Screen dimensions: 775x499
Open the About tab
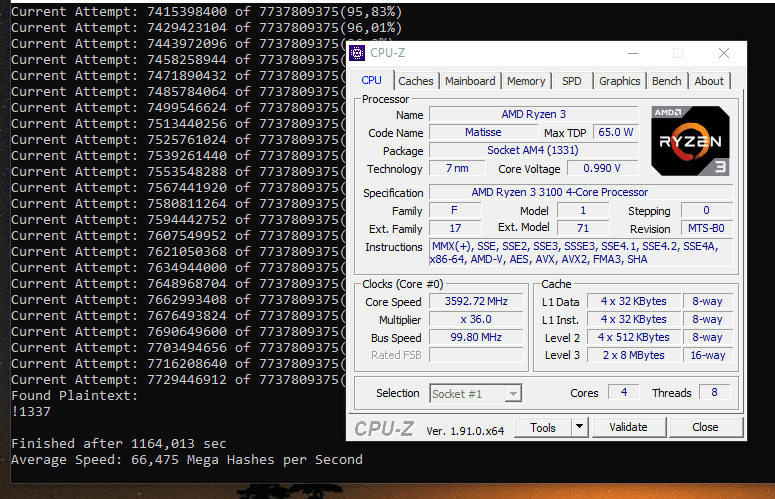click(x=709, y=81)
